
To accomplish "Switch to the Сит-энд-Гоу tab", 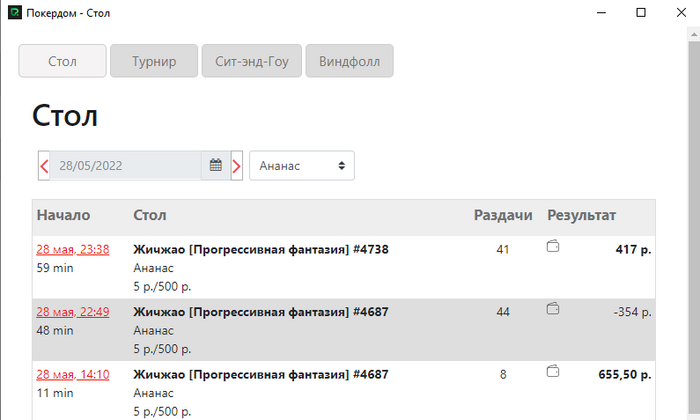I will tap(252, 61).
